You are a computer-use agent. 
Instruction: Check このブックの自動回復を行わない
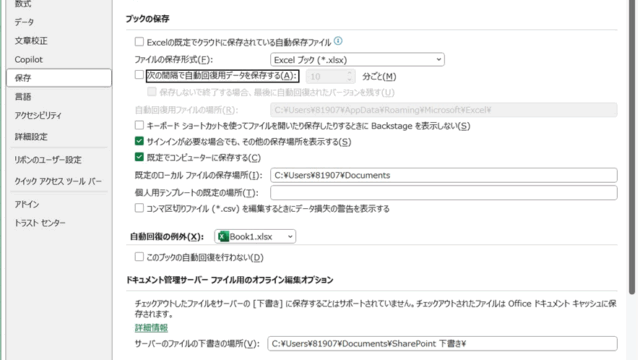pyautogui.click(x=139, y=257)
